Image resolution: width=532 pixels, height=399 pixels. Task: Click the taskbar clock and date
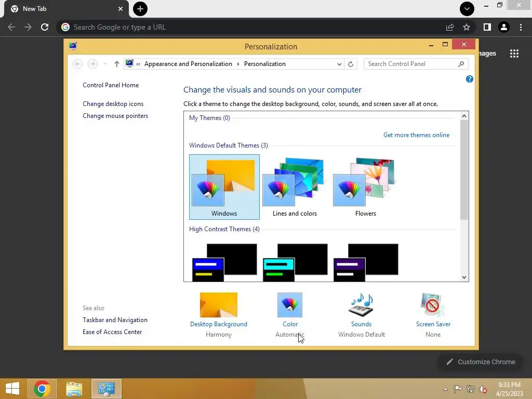click(x=509, y=389)
